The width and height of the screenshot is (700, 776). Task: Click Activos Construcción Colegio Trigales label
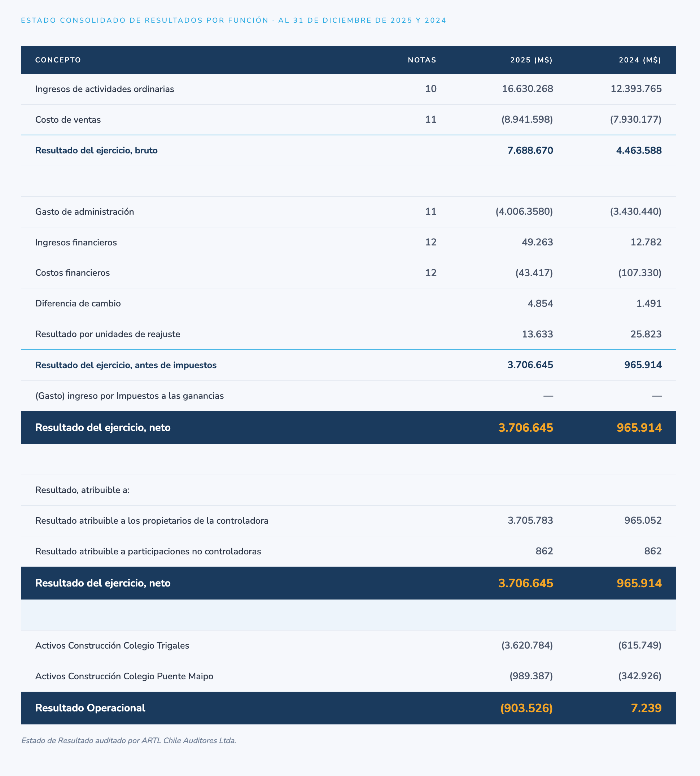point(112,646)
